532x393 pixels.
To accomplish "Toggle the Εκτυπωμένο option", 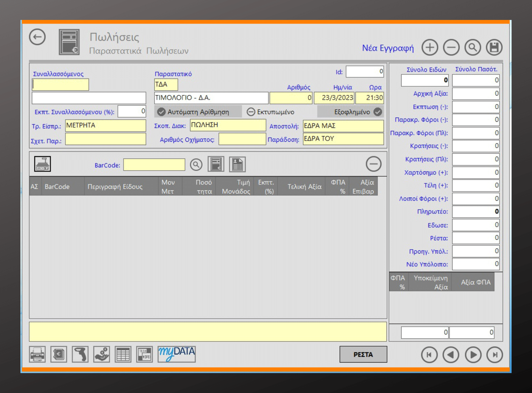I will (x=251, y=112).
